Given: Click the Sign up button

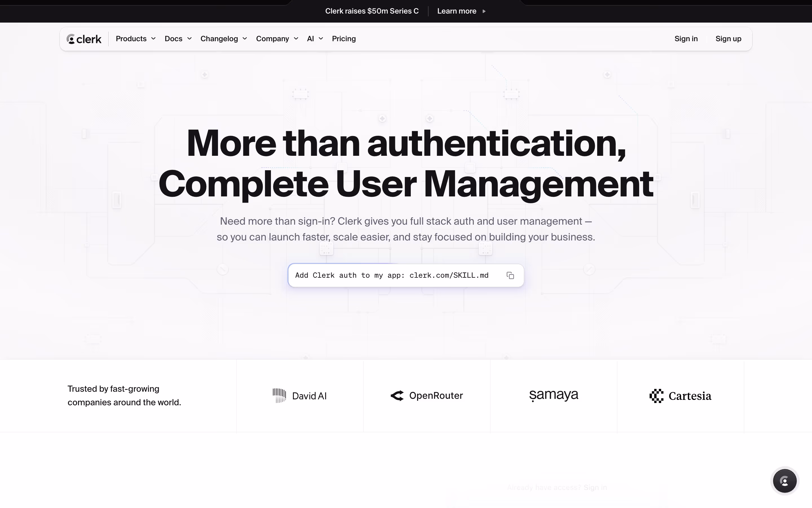Looking at the screenshot, I should point(728,39).
